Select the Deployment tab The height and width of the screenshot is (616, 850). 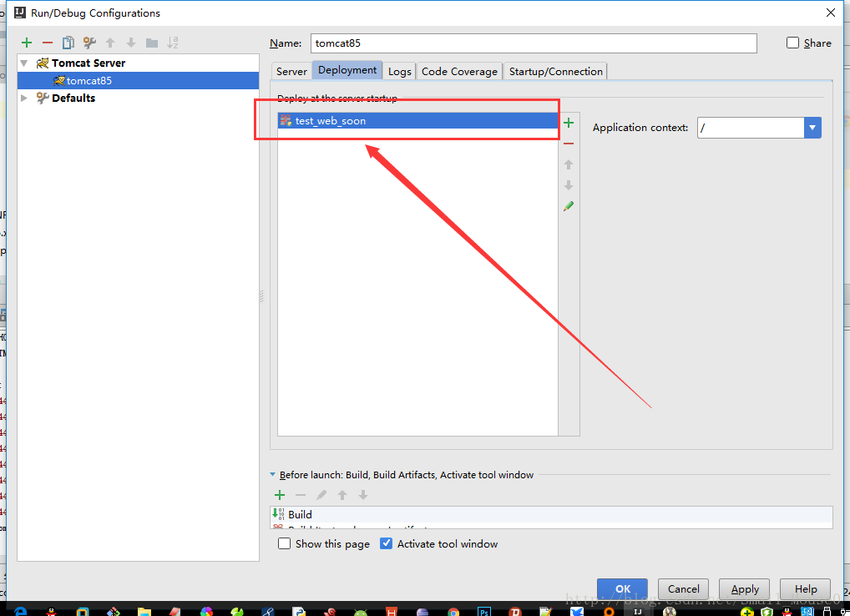click(347, 70)
